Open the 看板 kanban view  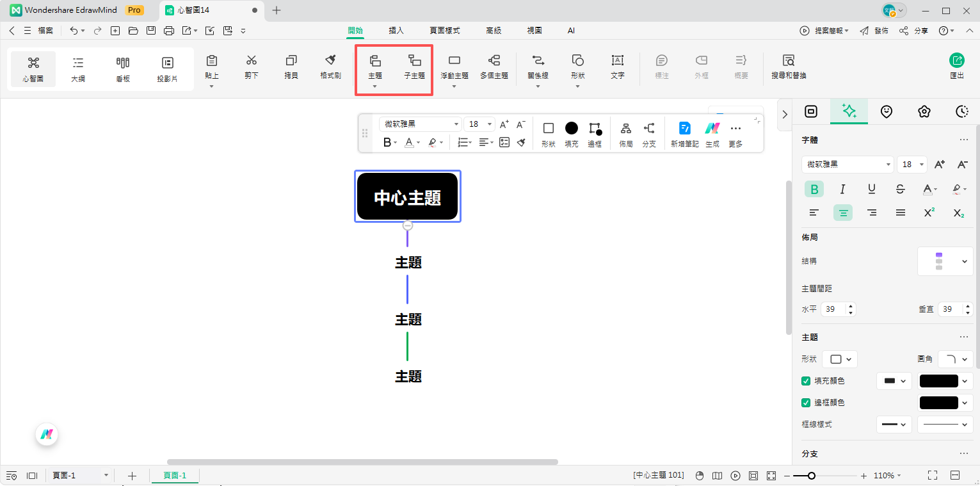click(122, 68)
